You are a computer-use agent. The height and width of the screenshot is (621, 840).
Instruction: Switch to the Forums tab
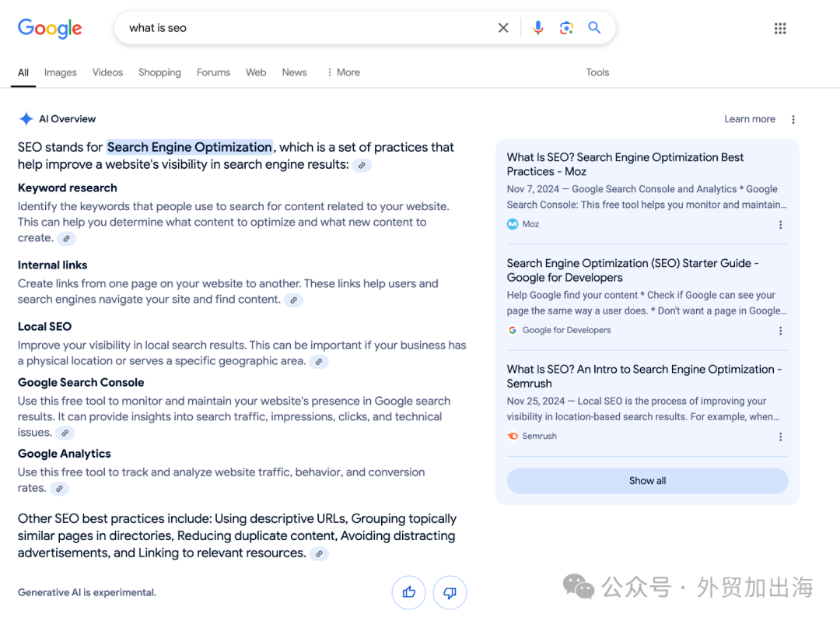pos(213,72)
